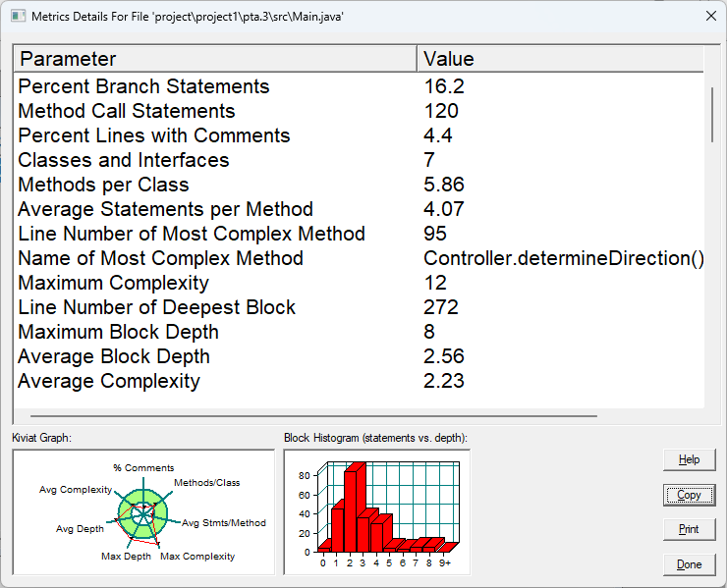Click the Print button
727x588 pixels.
click(x=689, y=529)
